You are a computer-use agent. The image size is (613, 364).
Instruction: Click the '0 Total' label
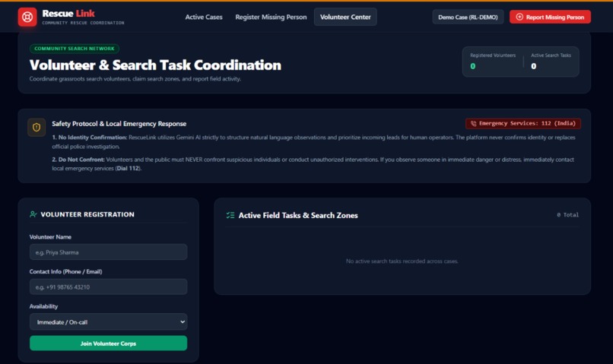(567, 215)
